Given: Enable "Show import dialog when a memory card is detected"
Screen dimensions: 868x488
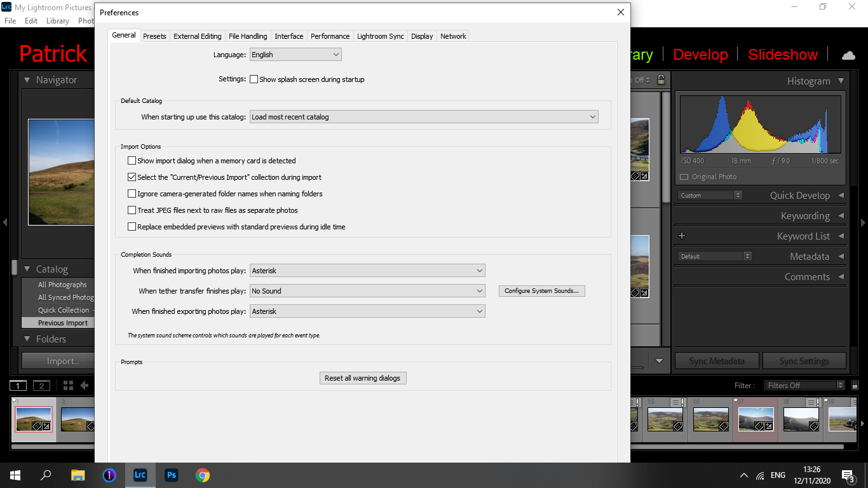Looking at the screenshot, I should click(132, 161).
